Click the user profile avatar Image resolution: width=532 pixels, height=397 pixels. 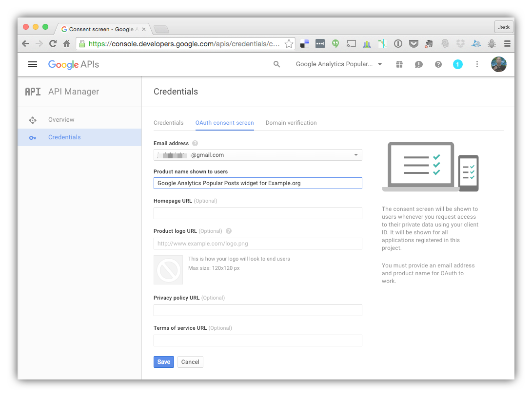coord(499,64)
